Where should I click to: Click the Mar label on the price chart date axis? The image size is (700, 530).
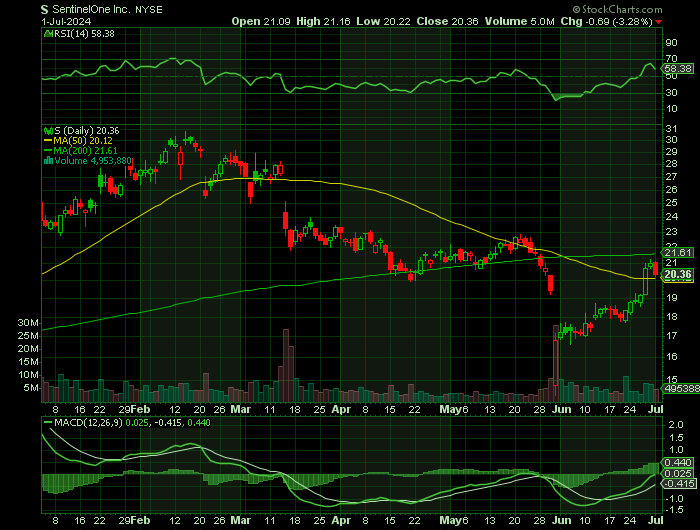(241, 409)
